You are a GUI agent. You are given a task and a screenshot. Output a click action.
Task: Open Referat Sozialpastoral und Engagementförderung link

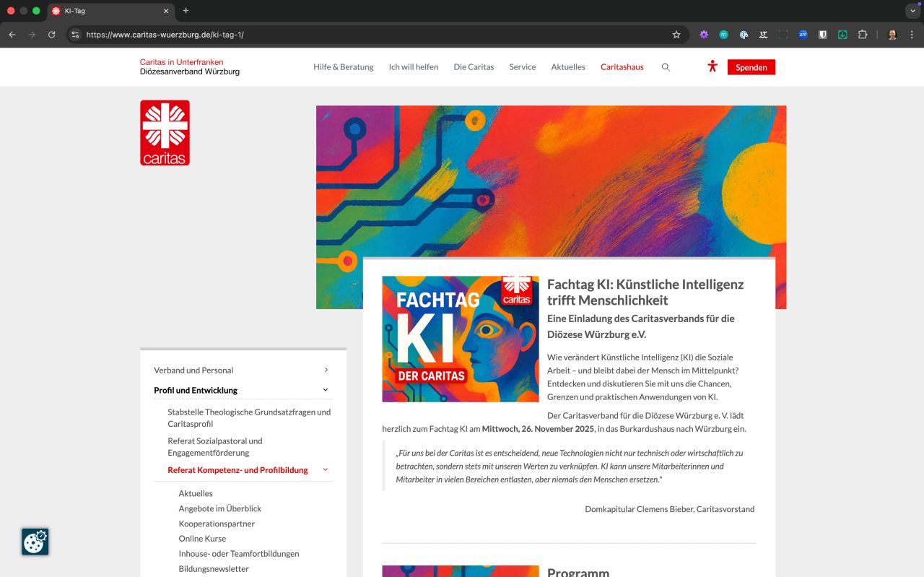[x=215, y=447]
